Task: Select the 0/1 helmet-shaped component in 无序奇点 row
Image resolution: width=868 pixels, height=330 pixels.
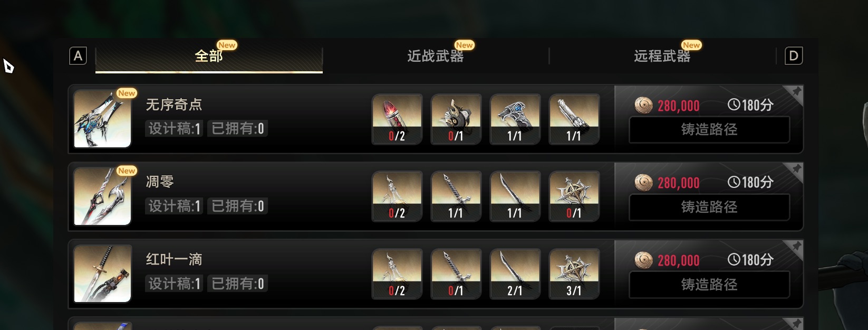Action: point(456,119)
